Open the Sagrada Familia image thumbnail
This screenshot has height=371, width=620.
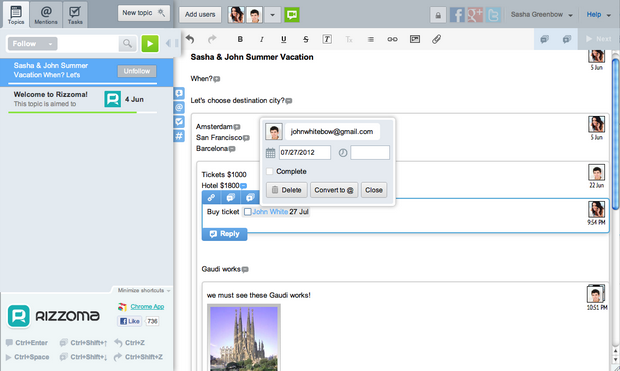(x=244, y=338)
